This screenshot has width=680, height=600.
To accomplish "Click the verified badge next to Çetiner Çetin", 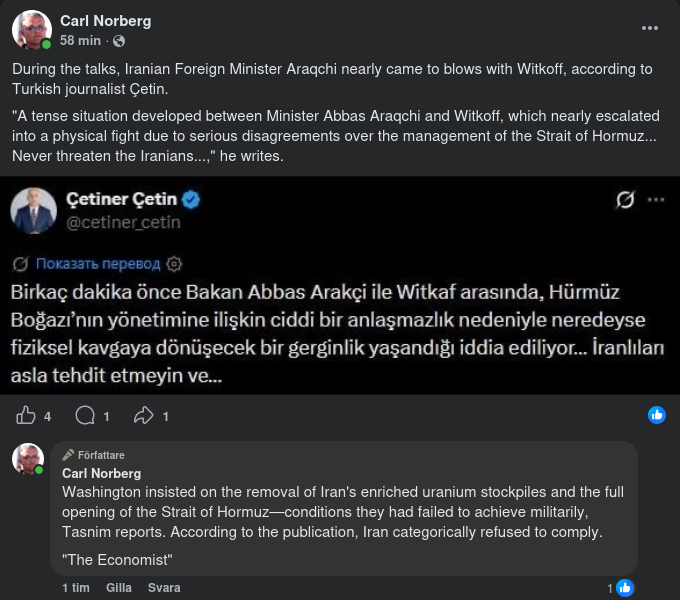I will [x=191, y=200].
